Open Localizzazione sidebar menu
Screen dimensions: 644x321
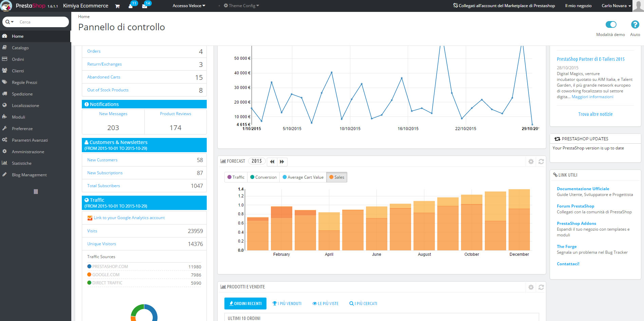point(36,106)
